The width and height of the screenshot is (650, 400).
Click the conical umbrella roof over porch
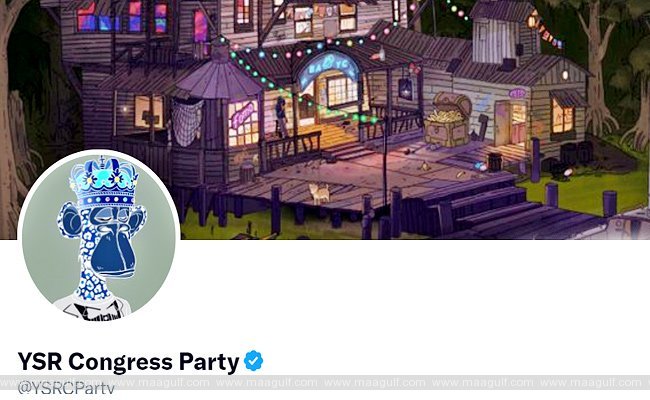coord(219,80)
